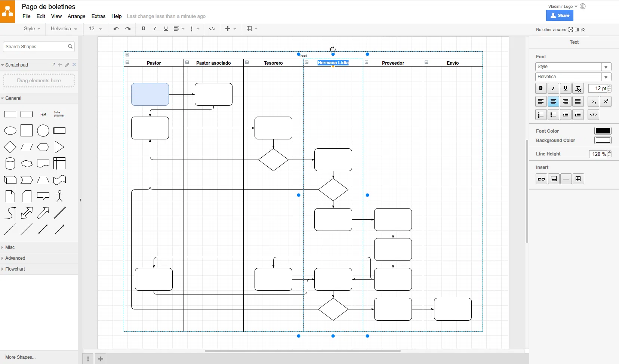Screen dimensions: 619x364
Task: Open the Extras menu
Action: [x=98, y=16]
